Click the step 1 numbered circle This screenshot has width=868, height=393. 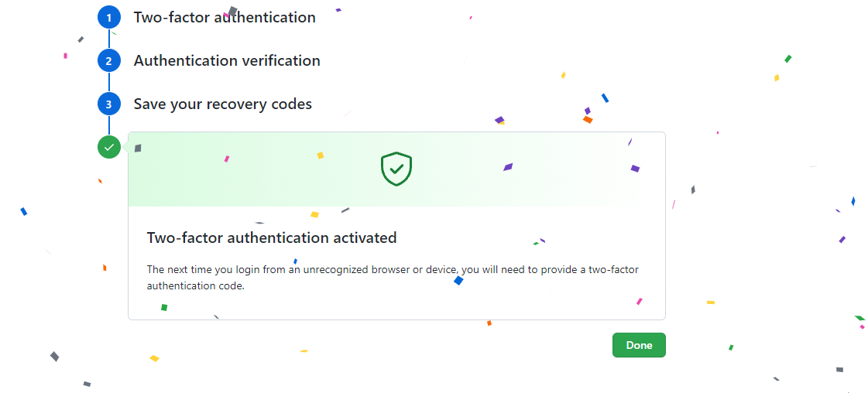(x=109, y=18)
